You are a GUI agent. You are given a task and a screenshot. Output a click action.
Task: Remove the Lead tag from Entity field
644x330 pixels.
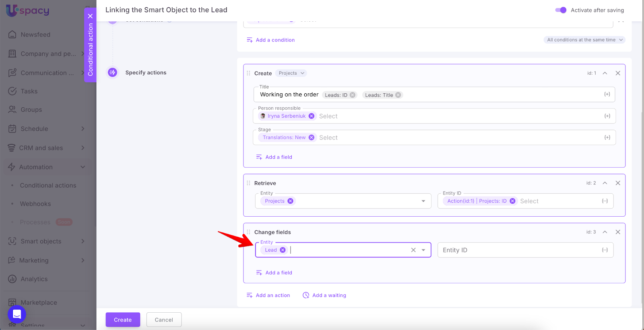(283, 250)
